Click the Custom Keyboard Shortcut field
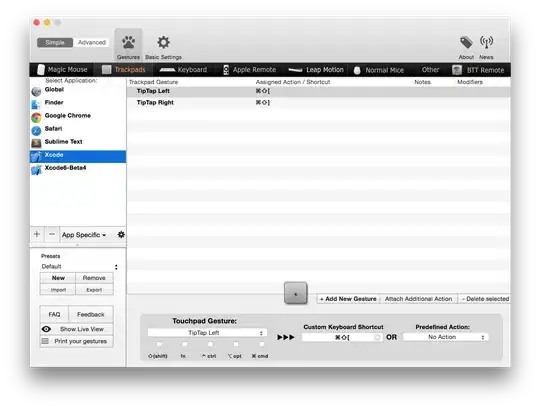 (342, 337)
